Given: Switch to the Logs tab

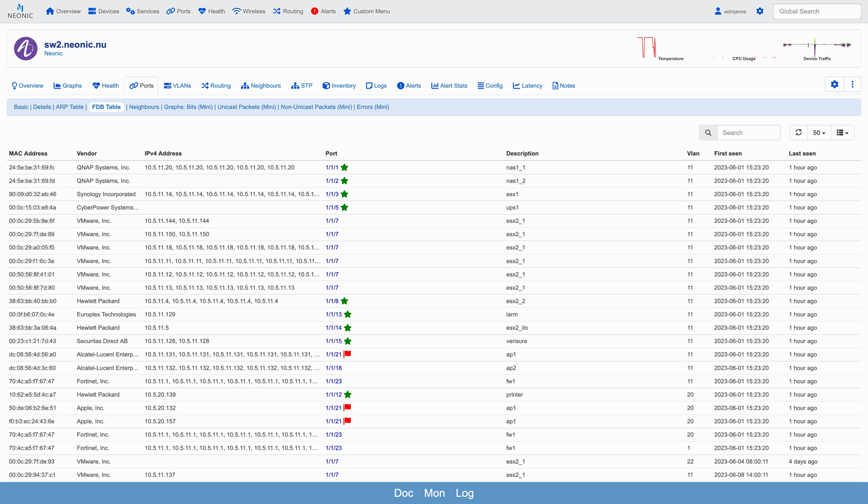Looking at the screenshot, I should [x=376, y=85].
